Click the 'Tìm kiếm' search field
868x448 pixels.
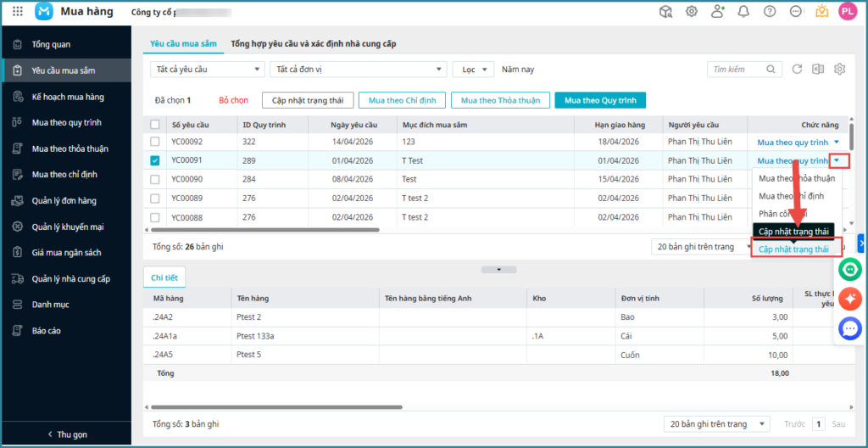743,70
